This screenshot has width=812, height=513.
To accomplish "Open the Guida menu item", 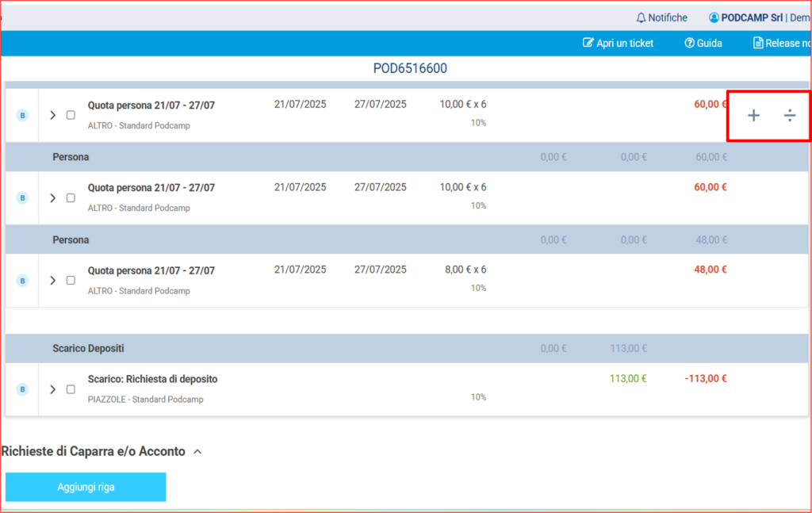I will pyautogui.click(x=709, y=43).
